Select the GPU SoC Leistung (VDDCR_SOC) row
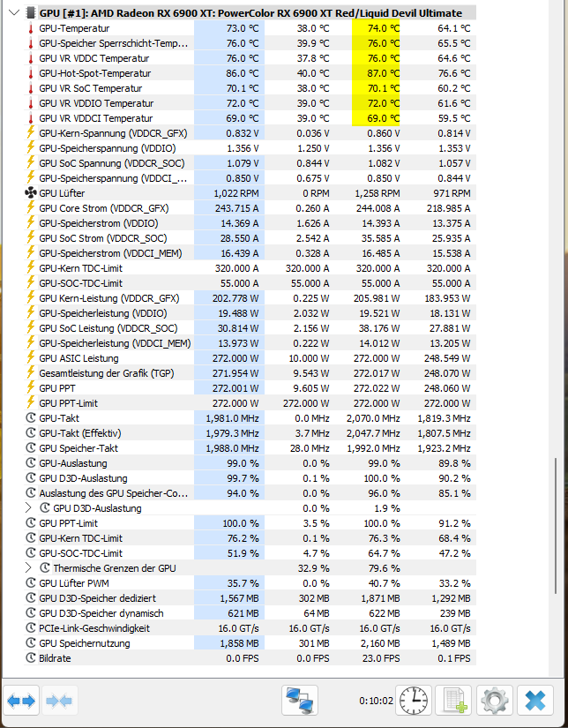 [x=250, y=327]
